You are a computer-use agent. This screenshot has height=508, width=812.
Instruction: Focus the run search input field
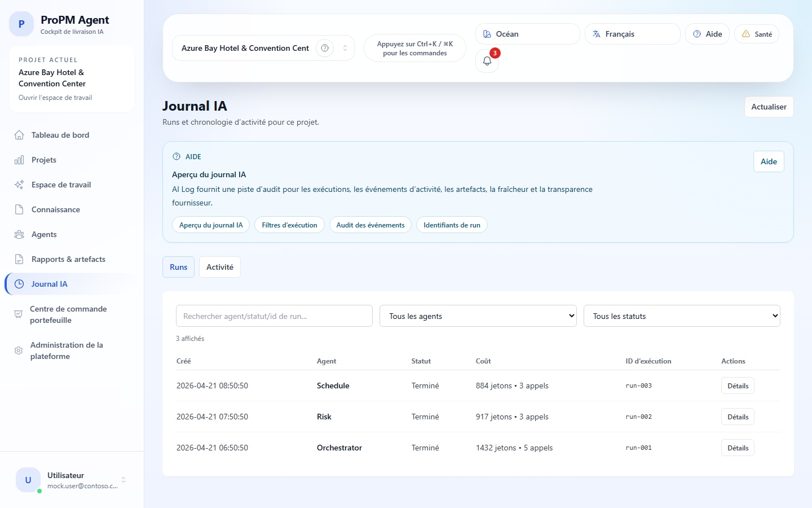(274, 316)
